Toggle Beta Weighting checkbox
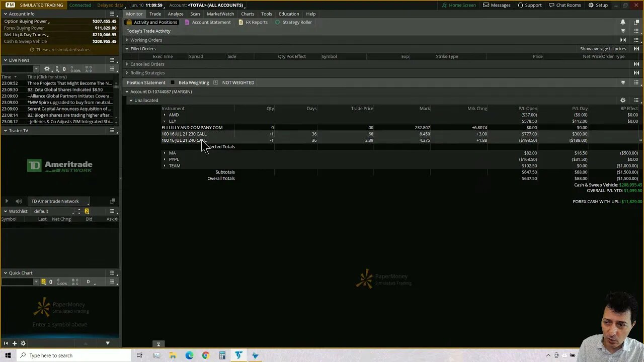 point(173,82)
